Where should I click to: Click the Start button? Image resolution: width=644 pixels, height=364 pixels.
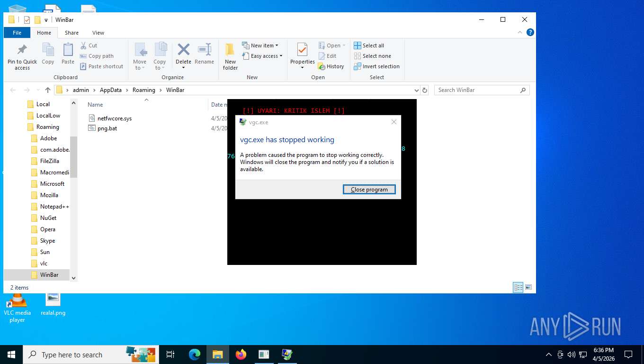11,355
